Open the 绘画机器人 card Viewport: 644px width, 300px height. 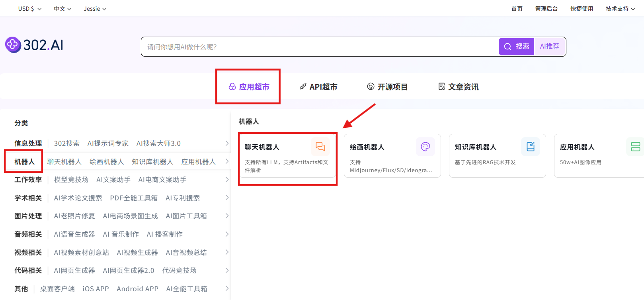(x=392, y=156)
